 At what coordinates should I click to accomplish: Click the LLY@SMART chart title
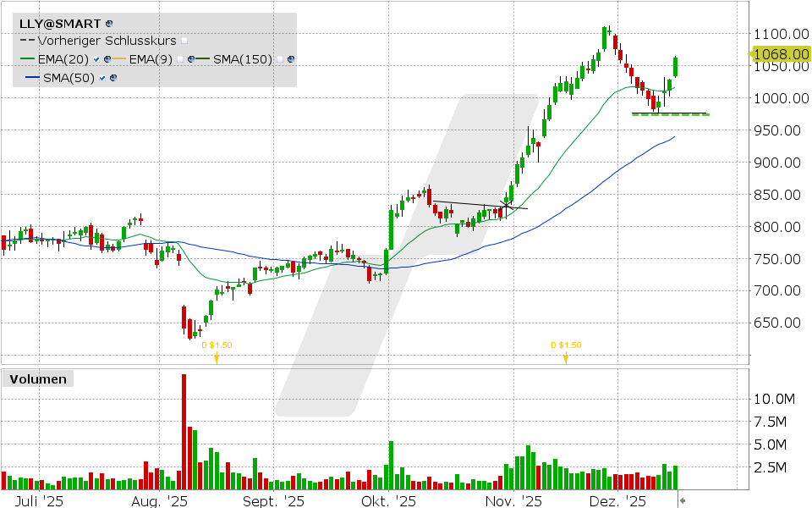pyautogui.click(x=59, y=23)
